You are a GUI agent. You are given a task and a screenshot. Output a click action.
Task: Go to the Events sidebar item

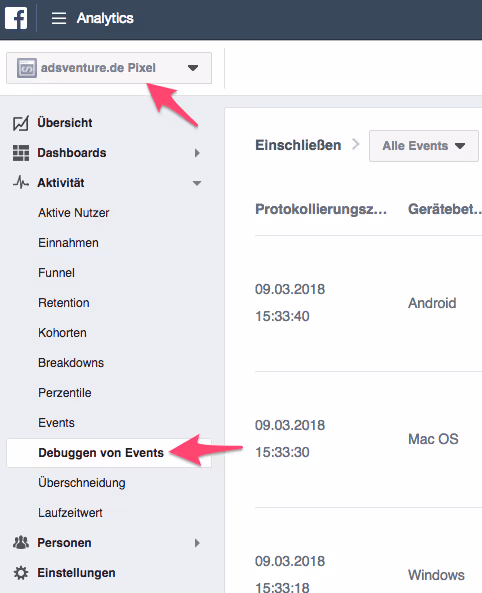point(56,423)
